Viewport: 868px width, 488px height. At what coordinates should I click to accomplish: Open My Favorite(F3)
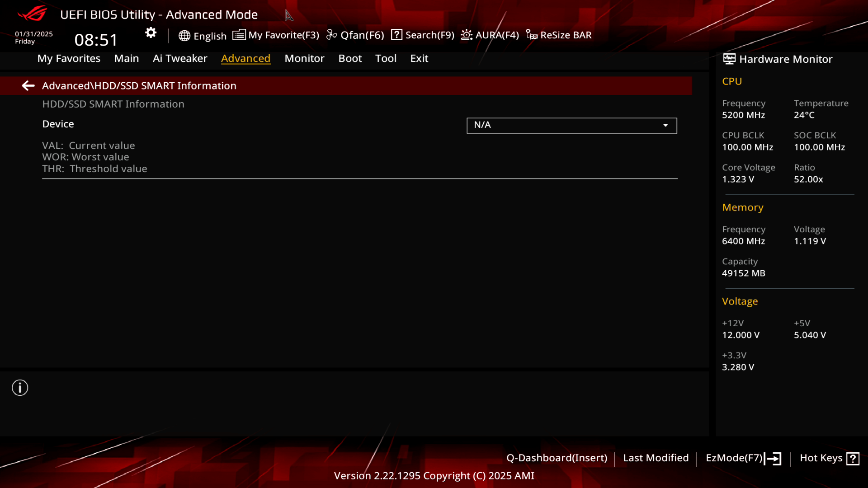click(283, 35)
